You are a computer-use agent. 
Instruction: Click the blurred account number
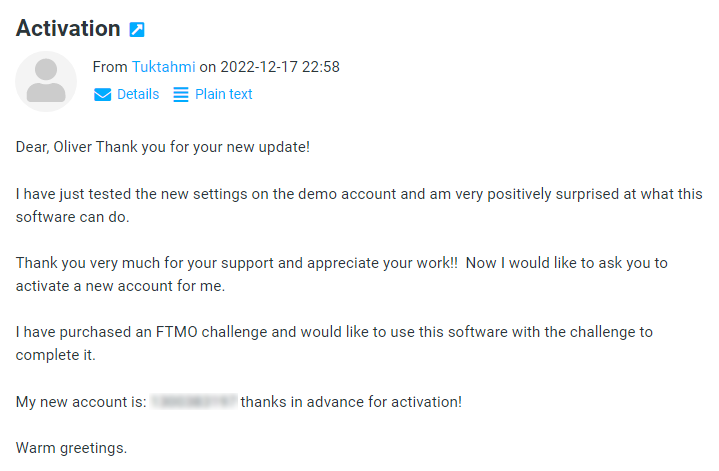(x=193, y=402)
